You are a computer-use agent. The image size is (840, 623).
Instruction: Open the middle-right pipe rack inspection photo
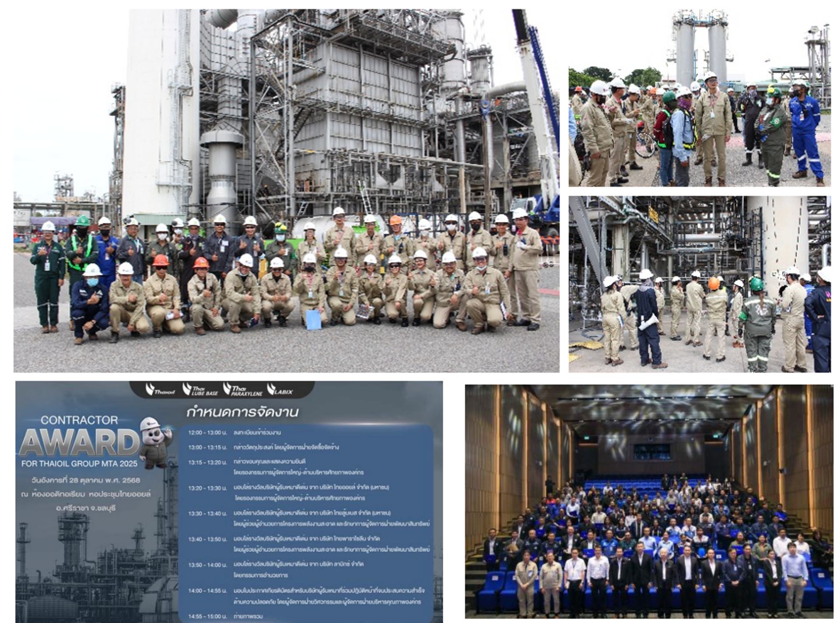699,284
